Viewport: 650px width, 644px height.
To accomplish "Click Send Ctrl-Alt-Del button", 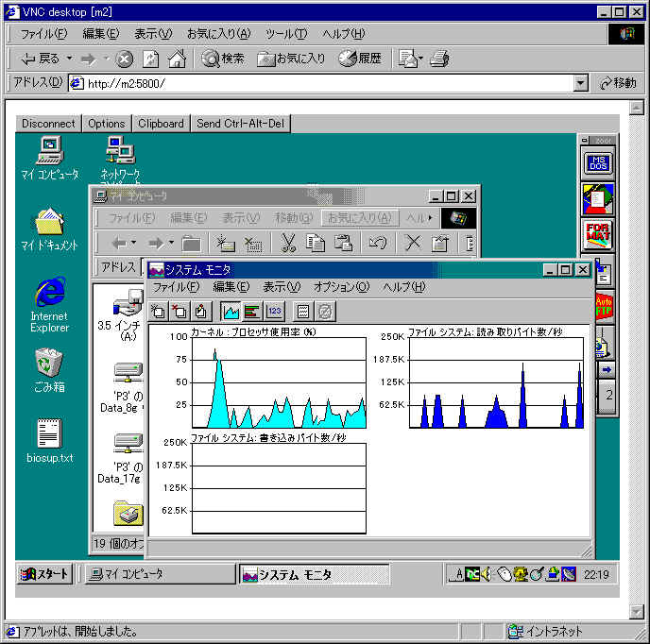I will point(240,124).
